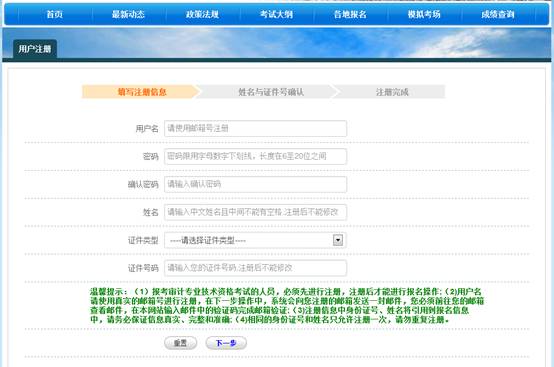Focus the 用户名 email input field

click(x=255, y=128)
